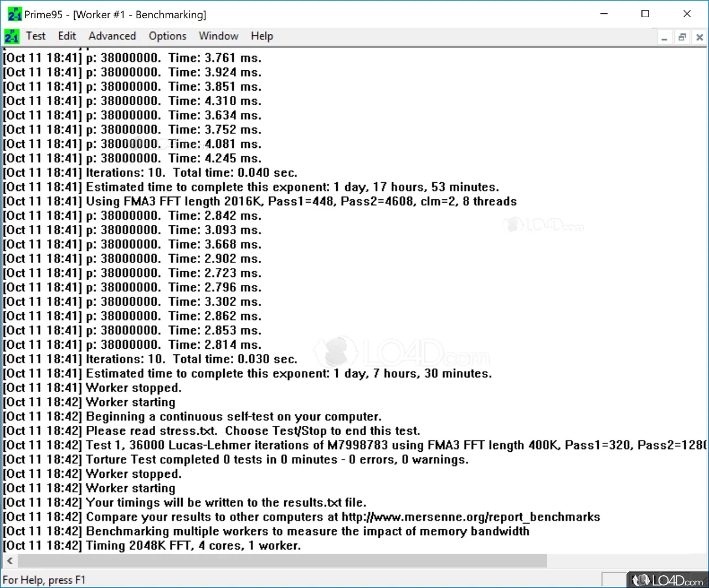Click the 'For Help, press F1' status bar text
This screenshot has width=709, height=588.
pyautogui.click(x=44, y=580)
